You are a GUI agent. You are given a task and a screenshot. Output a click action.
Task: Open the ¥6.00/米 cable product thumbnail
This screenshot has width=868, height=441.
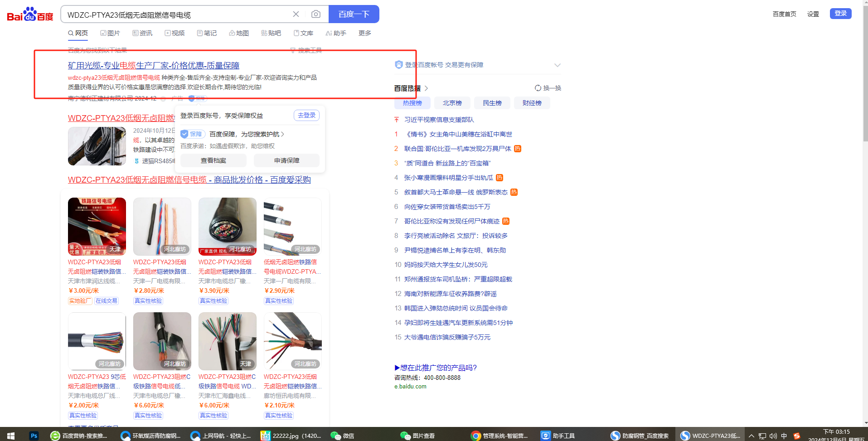[x=228, y=341]
